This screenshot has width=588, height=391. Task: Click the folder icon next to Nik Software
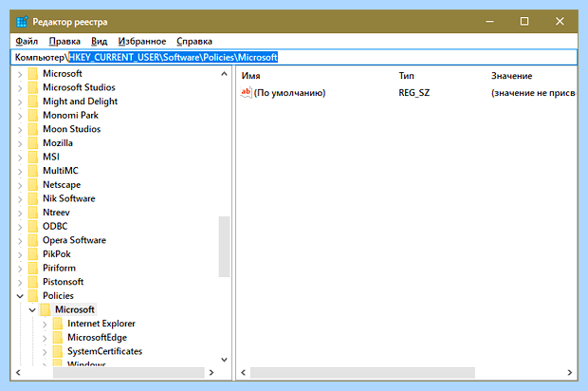coord(33,198)
